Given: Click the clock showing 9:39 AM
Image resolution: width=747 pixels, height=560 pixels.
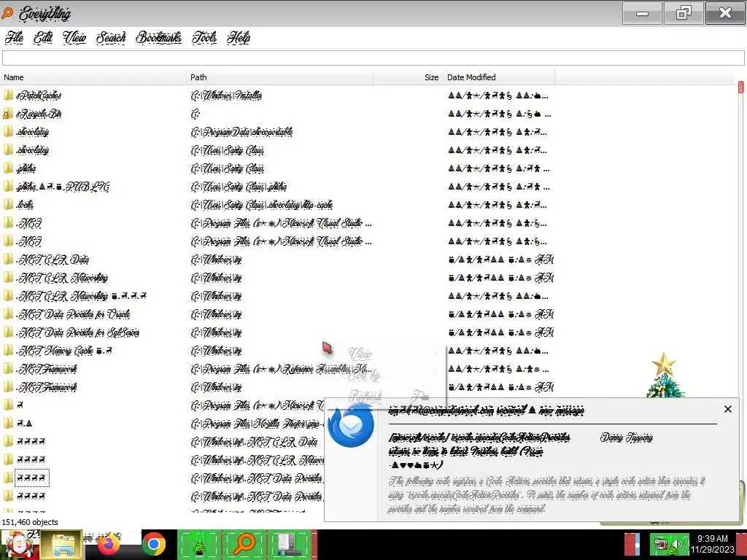Looking at the screenshot, I should (712, 539).
